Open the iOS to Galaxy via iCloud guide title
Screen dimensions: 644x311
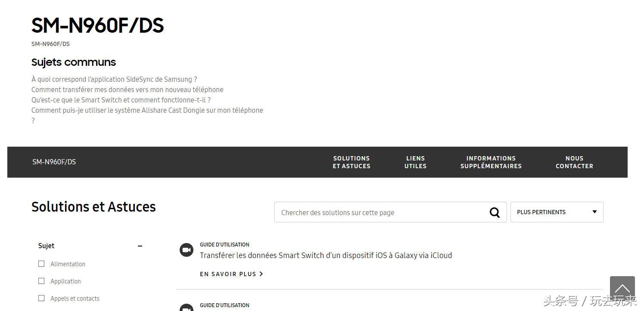coord(326,256)
